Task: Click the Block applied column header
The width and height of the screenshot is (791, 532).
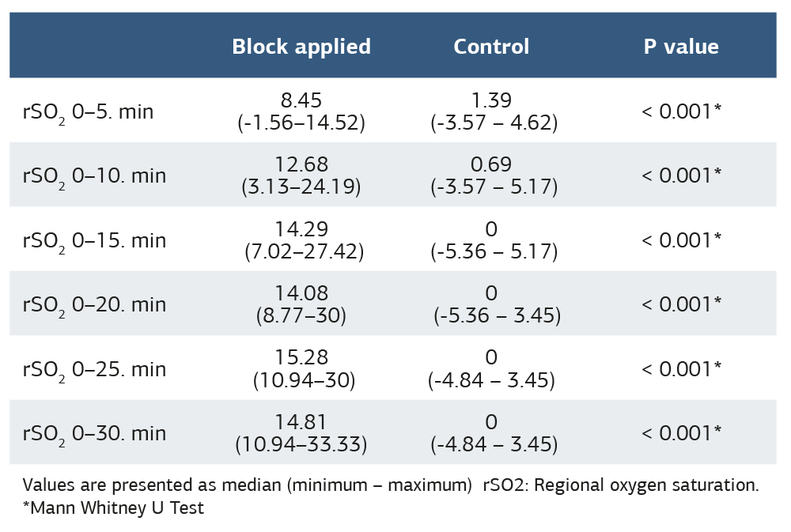Action: coord(301,47)
